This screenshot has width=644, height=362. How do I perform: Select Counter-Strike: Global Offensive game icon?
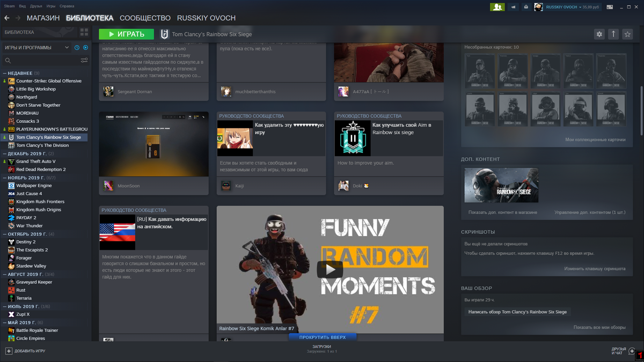tap(11, 81)
